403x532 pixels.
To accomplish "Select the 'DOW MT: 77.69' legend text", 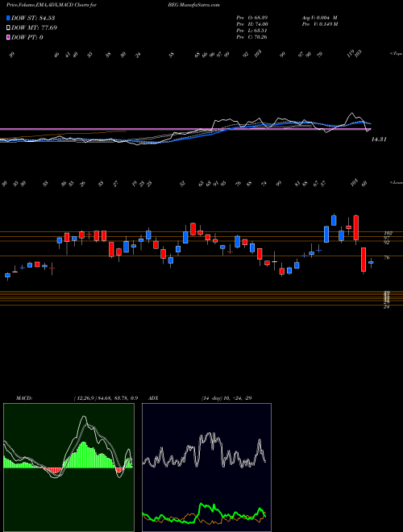I will click(35, 28).
